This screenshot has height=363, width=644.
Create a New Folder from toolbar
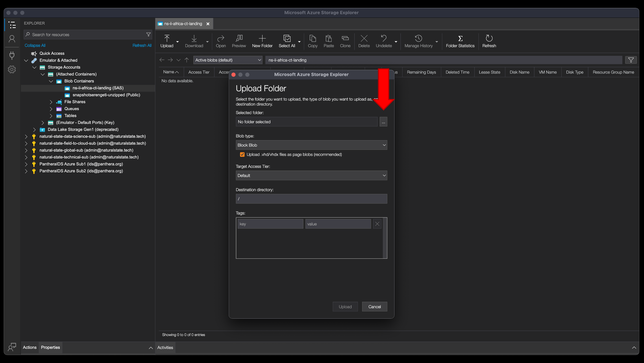[x=262, y=41]
